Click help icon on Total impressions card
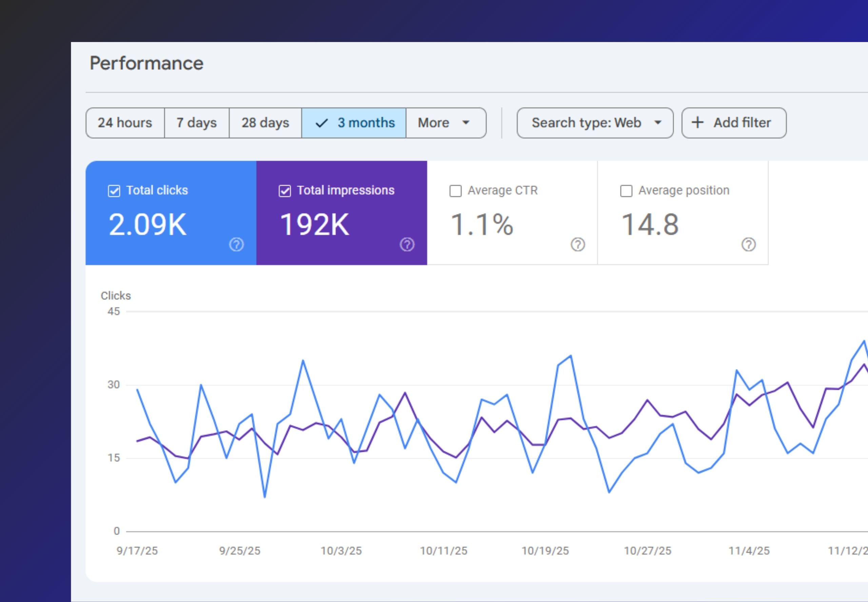868x602 pixels. tap(407, 245)
